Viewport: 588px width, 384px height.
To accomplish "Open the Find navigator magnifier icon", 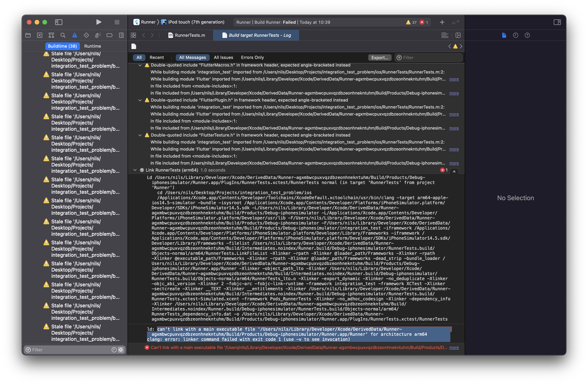I will [63, 35].
